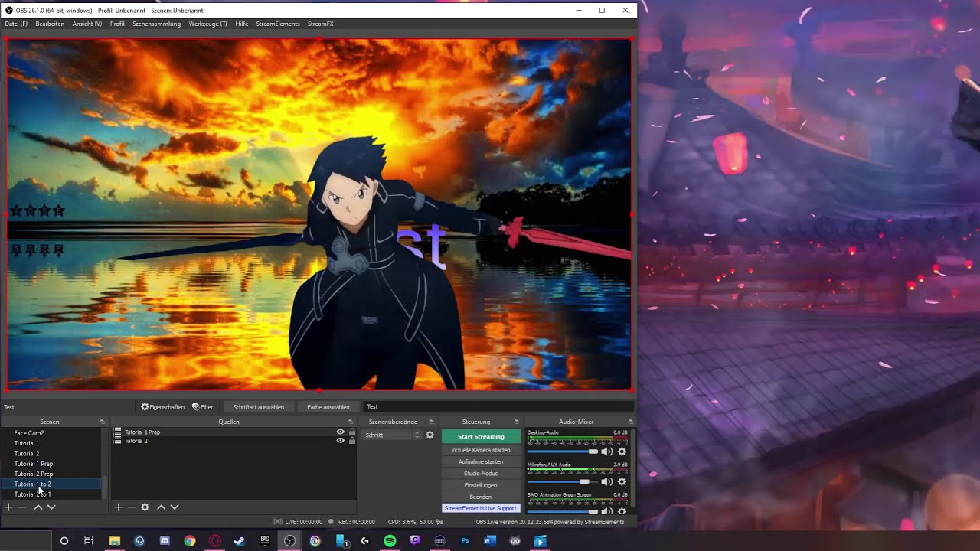Pop out the Quellen dock panel
Screen dimensions: 980x551
tap(351, 422)
